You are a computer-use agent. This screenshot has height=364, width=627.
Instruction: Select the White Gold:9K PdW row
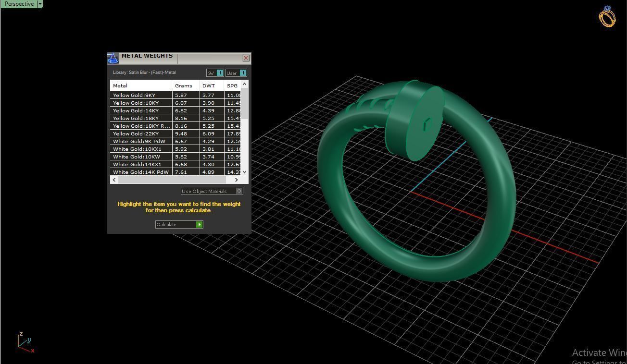click(176, 141)
